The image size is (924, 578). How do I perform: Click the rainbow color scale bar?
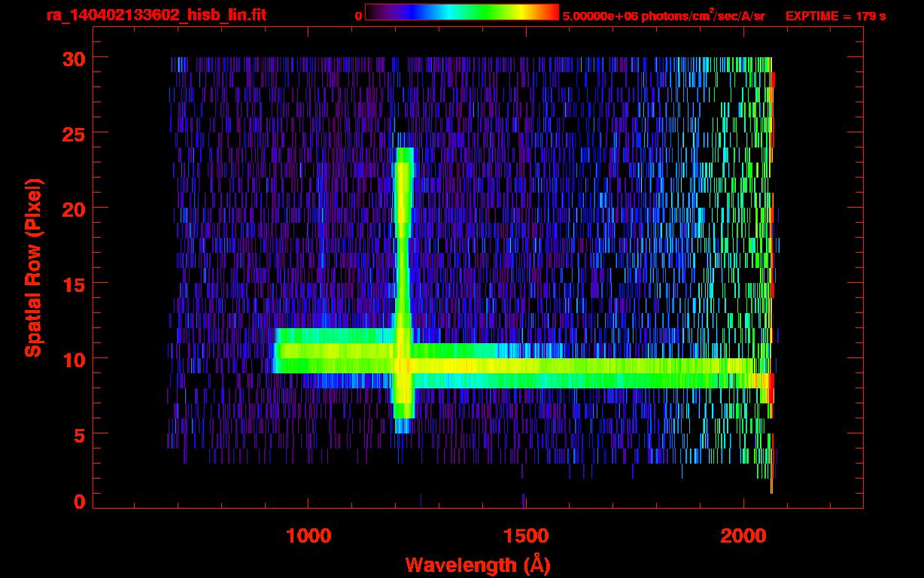pyautogui.click(x=462, y=12)
